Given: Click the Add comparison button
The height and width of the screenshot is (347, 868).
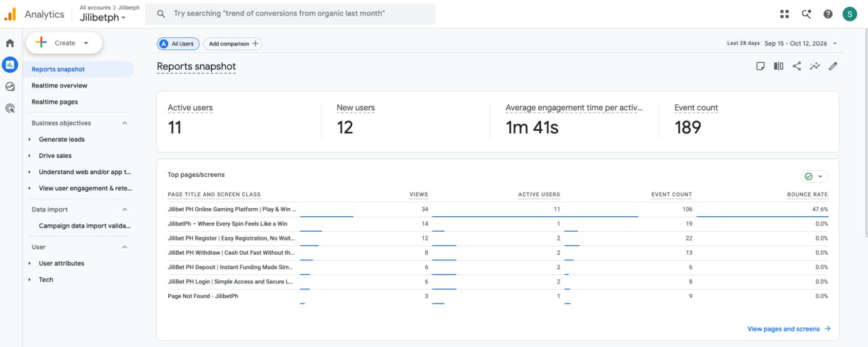Looking at the screenshot, I should tap(233, 43).
